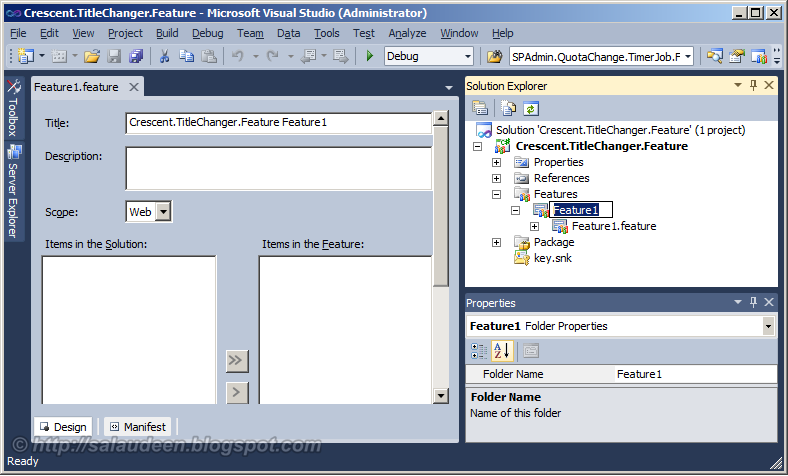Click inside the Description text area
The height and width of the screenshot is (476, 788).
point(279,168)
